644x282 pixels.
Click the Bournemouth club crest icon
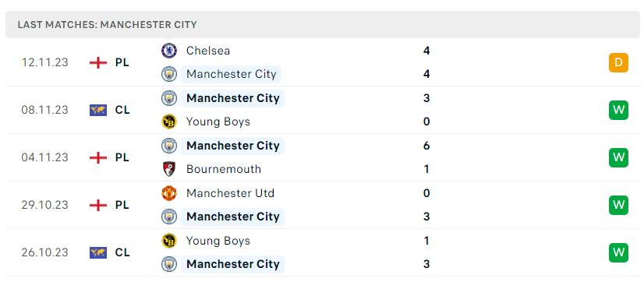pos(169,169)
